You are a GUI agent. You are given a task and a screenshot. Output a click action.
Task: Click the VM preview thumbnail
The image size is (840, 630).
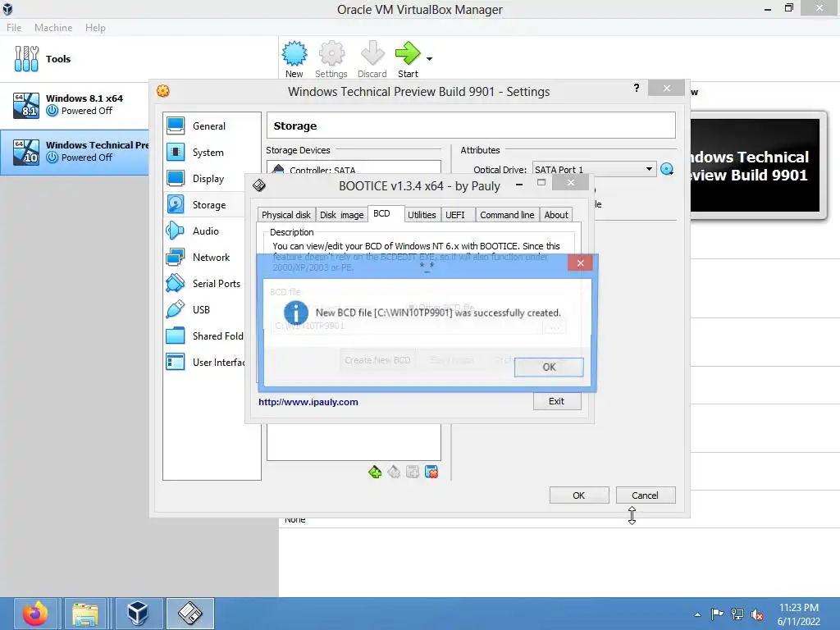[755, 166]
